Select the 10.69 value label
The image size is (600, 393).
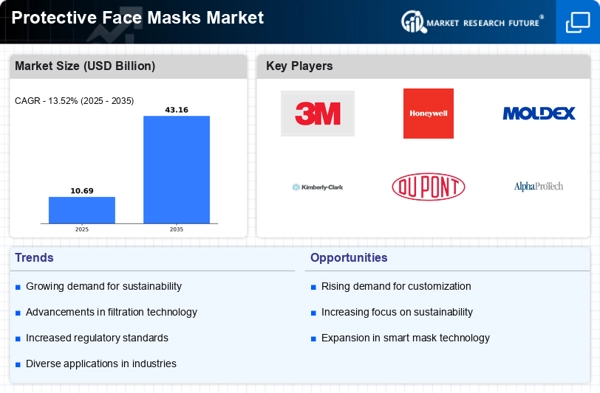82,191
